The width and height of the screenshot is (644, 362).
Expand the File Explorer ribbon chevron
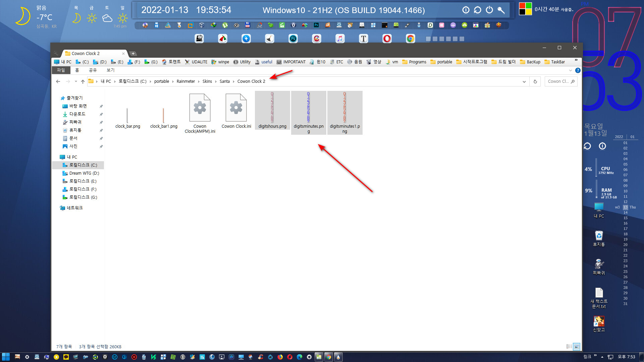tap(570, 70)
